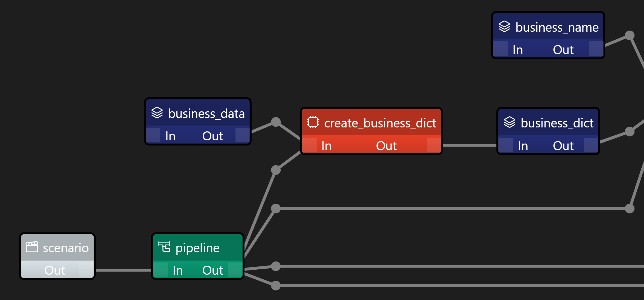The height and width of the screenshot is (300, 644).
Task: Click the Out label on pipeline node
Action: [x=213, y=270]
